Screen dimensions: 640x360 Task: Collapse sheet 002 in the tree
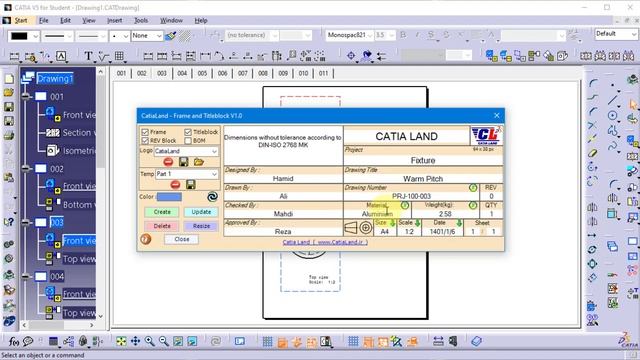click(x=26, y=169)
